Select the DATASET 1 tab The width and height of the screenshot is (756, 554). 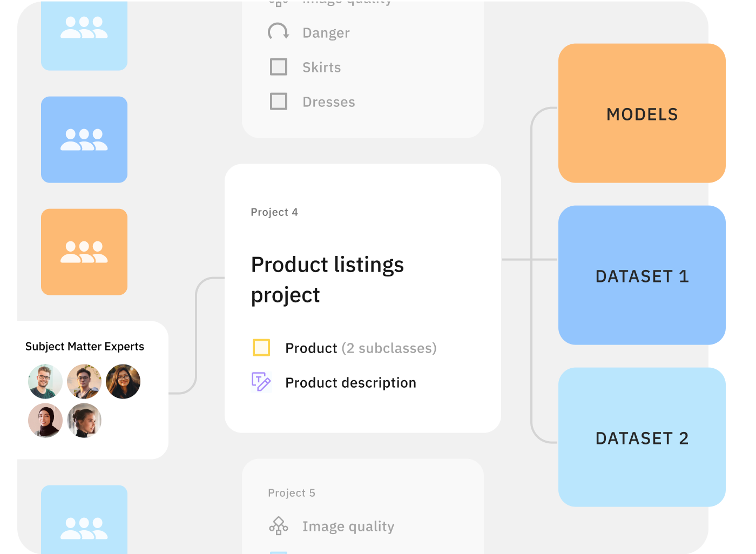point(642,276)
